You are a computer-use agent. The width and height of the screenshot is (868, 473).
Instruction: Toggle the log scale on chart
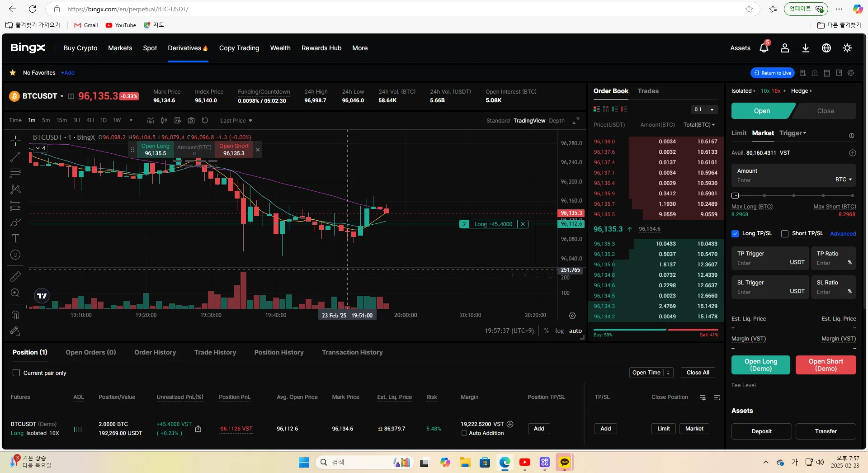pos(559,331)
